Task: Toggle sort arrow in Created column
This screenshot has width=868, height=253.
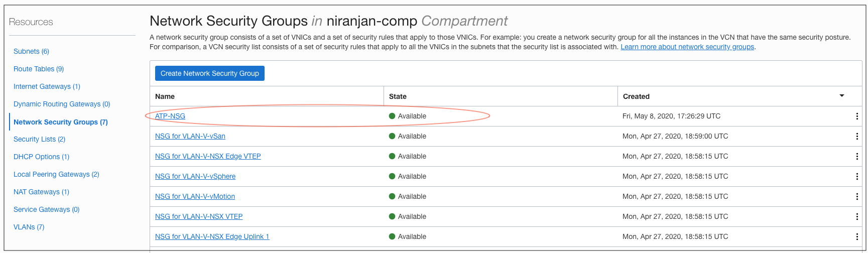Action: (x=842, y=95)
